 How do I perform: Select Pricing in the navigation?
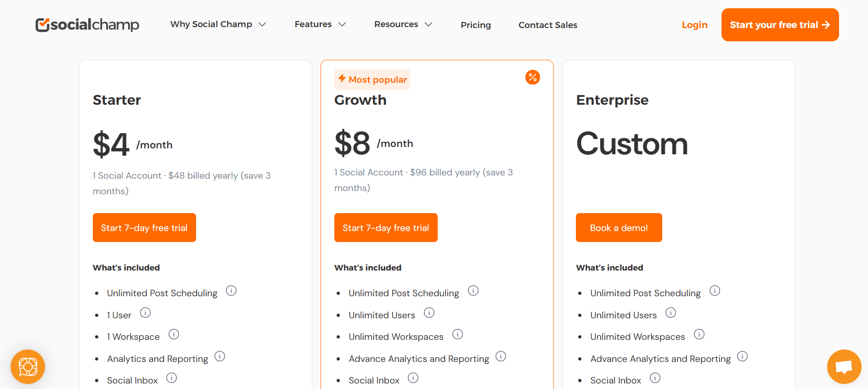pyautogui.click(x=475, y=25)
